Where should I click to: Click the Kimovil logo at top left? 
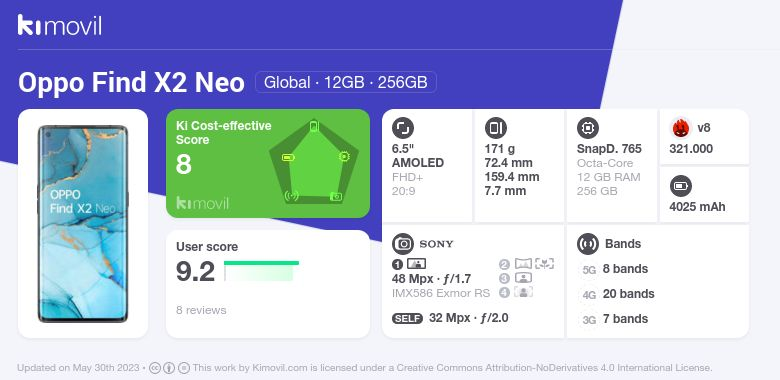(60, 25)
